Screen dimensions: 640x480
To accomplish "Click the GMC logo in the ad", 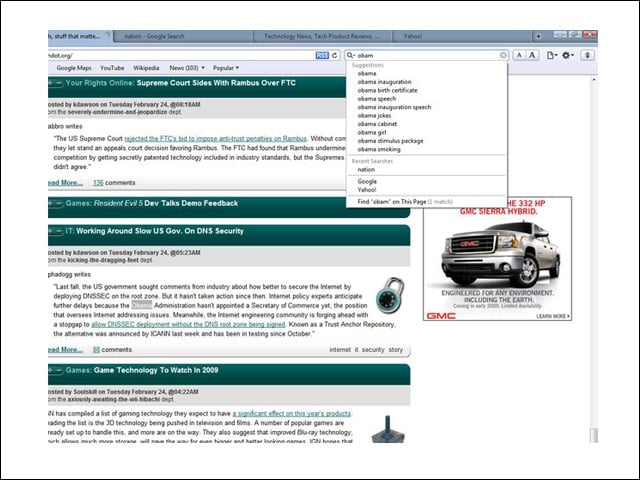I will click(x=441, y=316).
